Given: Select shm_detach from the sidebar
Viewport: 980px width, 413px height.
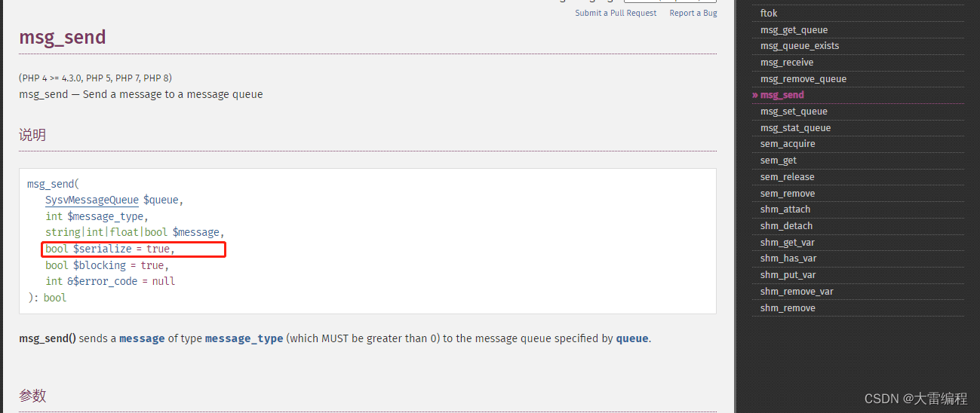Looking at the screenshot, I should pyautogui.click(x=786, y=226).
